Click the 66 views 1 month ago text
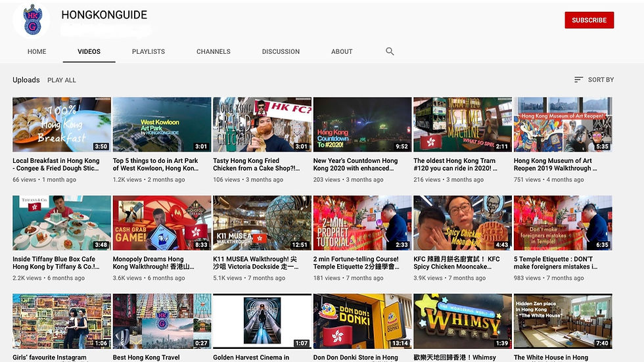This screenshot has width=644, height=362. tap(45, 180)
